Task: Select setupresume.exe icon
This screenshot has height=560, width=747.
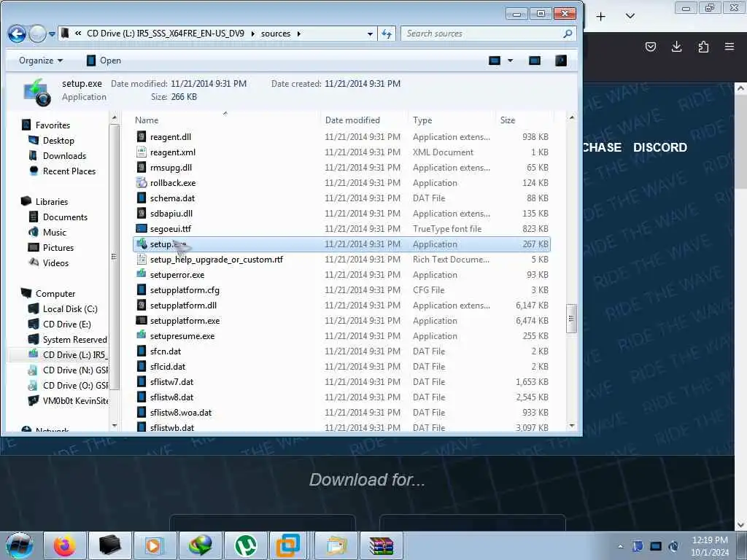Action: (x=142, y=335)
